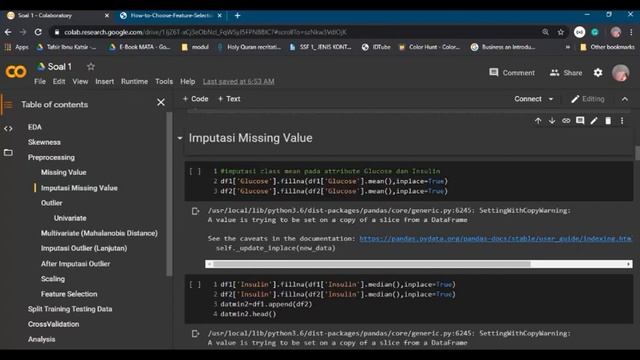This screenshot has width=640, height=360.
Task: Open the Edit menu
Action: tap(59, 82)
